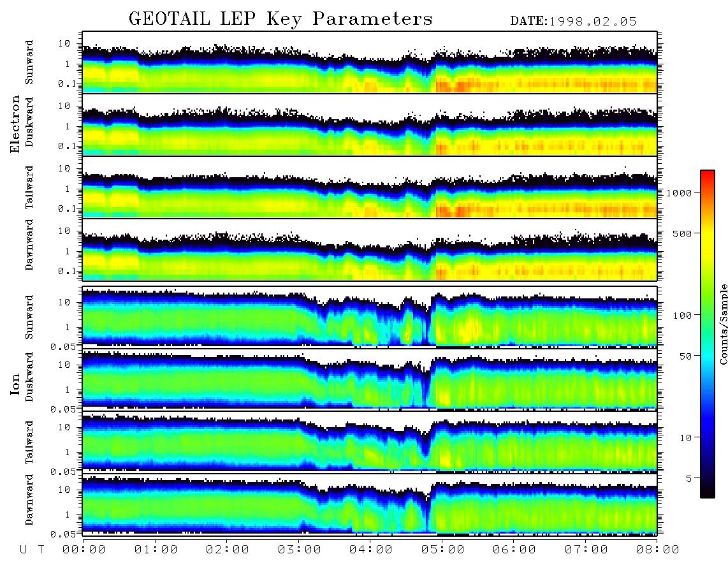Click the Electron Sunward spectrogram panel
This screenshot has width=728, height=561.
370,62
